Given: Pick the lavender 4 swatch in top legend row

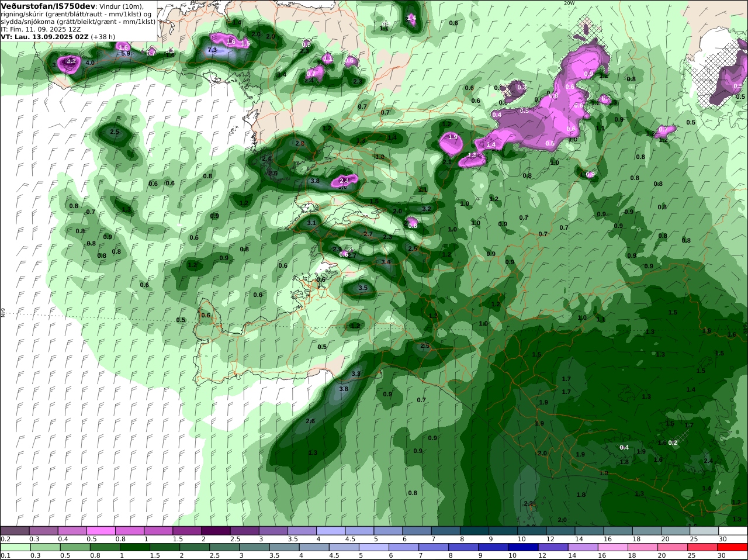Looking at the screenshot, I should 331,530.
